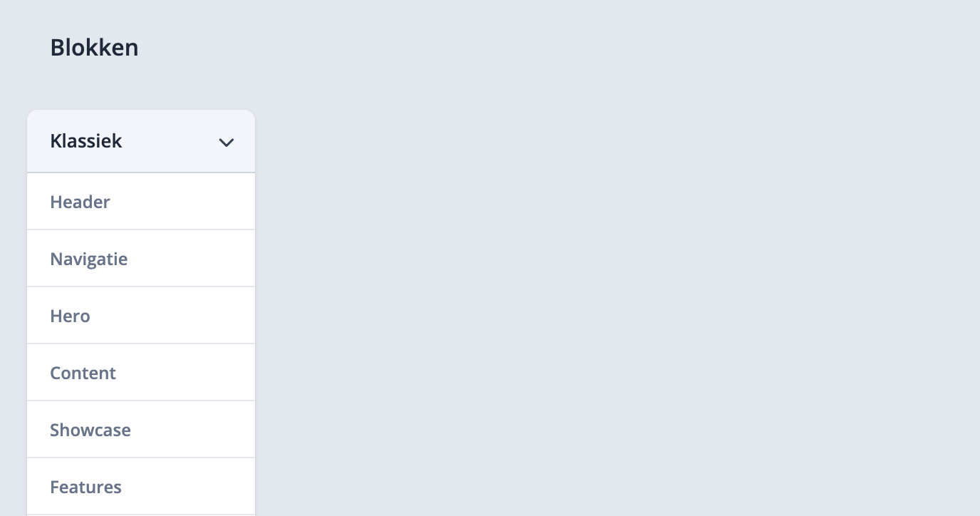The image size is (980, 516).
Task: Select the Showcase block category
Action: [x=141, y=430]
